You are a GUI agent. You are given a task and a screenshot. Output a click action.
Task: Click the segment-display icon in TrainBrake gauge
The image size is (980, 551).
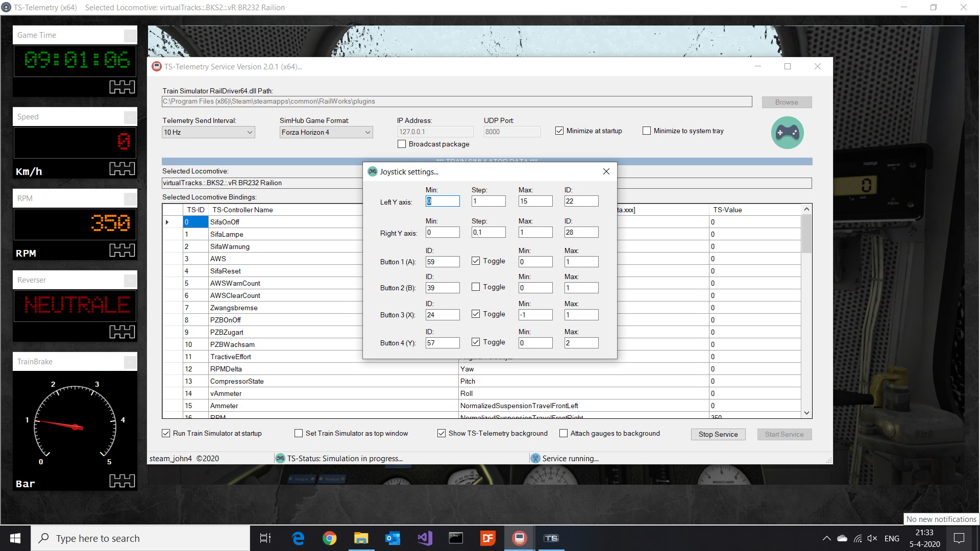122,481
